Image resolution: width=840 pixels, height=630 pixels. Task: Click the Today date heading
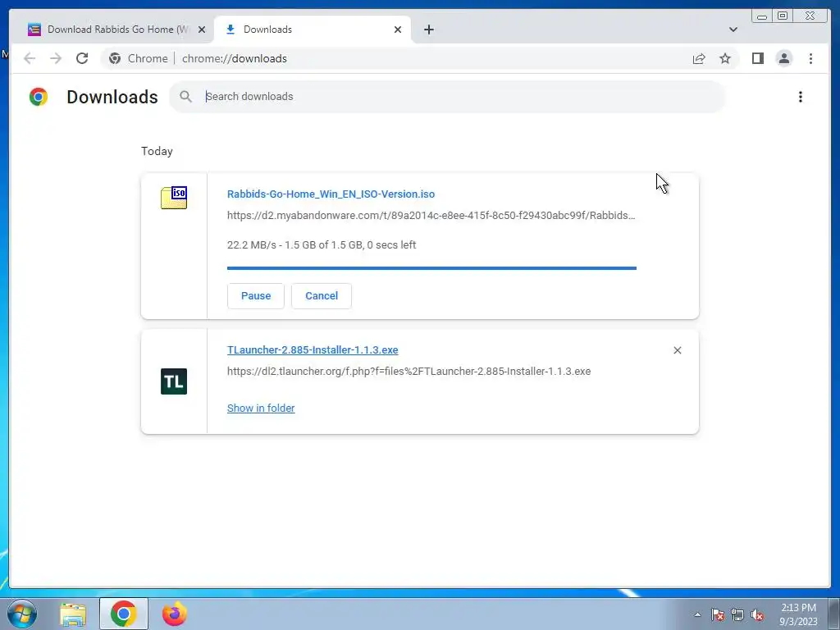point(157,151)
